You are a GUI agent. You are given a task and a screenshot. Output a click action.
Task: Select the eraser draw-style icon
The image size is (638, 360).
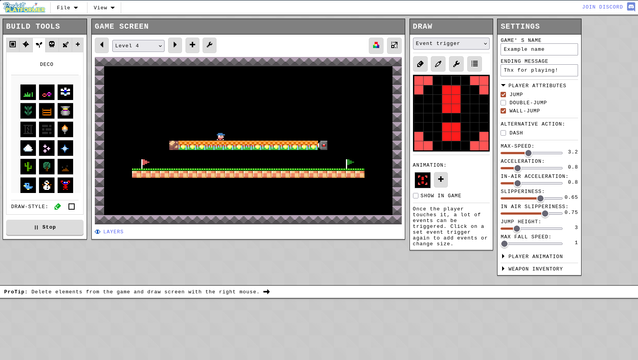pyautogui.click(x=58, y=207)
